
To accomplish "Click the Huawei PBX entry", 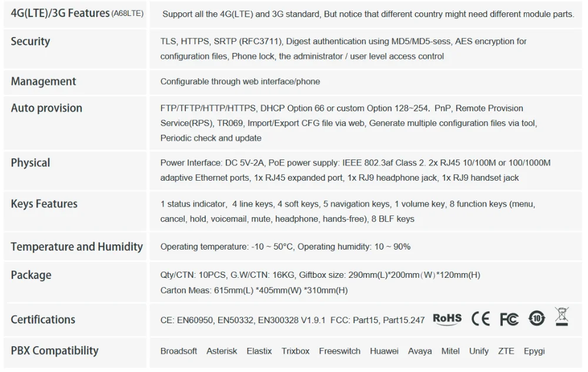I will (x=384, y=351).
